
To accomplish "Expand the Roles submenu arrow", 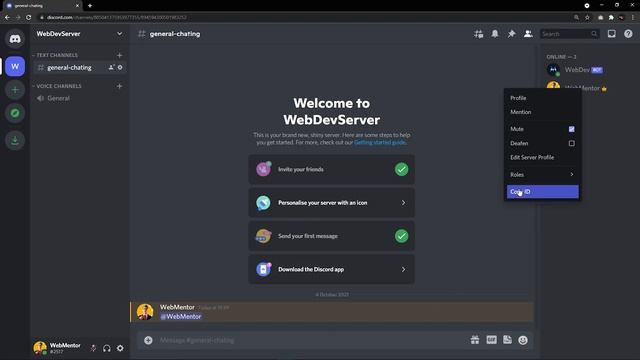I will point(571,174).
